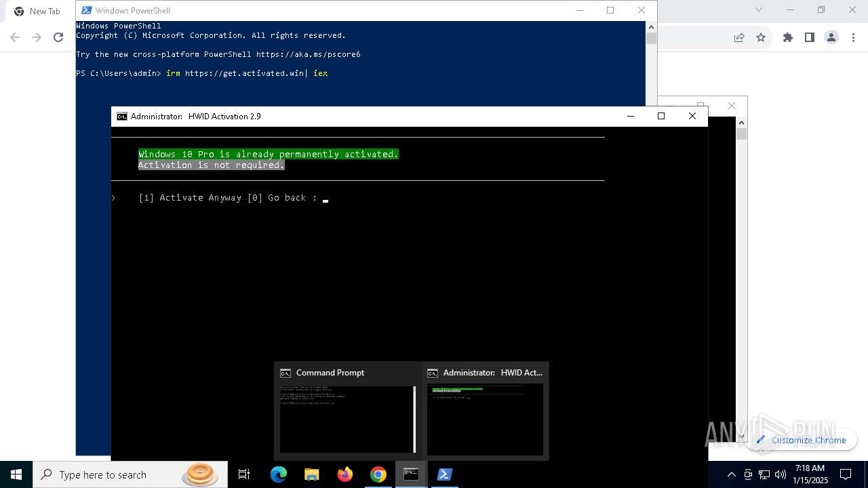Image resolution: width=868 pixels, height=488 pixels.
Task: Launch Firefox from the taskbar
Action: pos(345,474)
